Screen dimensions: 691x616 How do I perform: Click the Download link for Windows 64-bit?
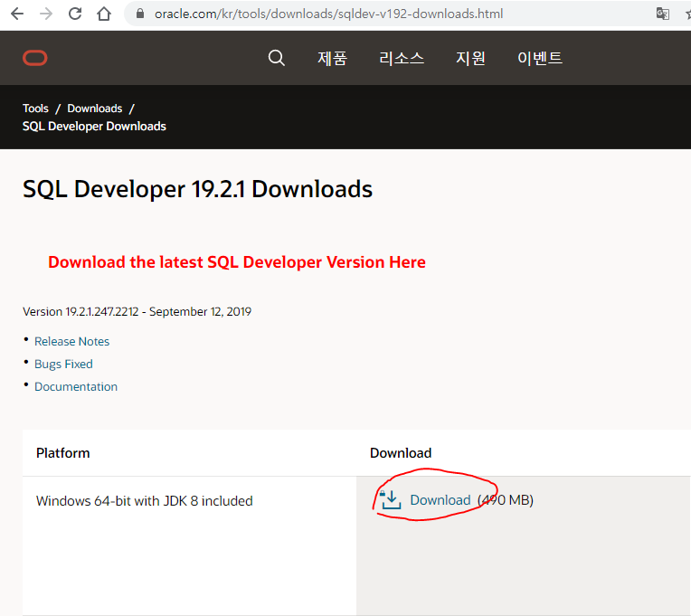point(440,500)
